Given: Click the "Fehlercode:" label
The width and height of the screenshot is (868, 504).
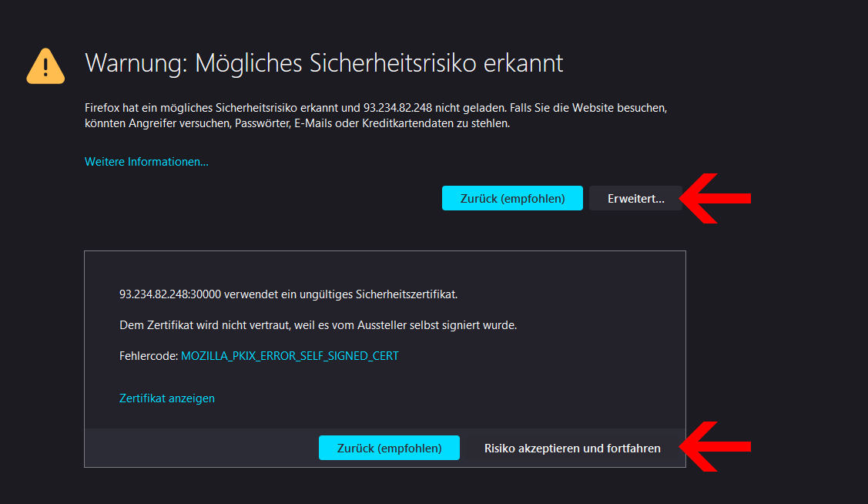Looking at the screenshot, I should coord(148,356).
